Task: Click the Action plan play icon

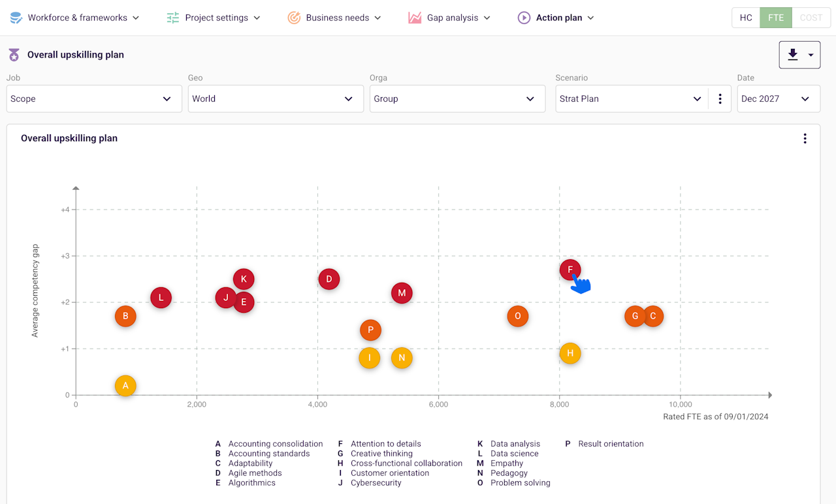Action: point(524,18)
